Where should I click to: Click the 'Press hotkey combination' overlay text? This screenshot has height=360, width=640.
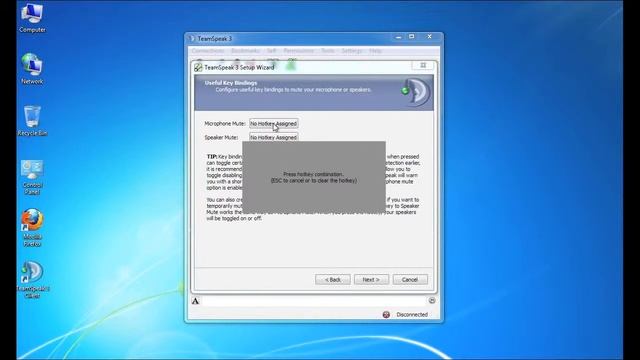point(313,174)
